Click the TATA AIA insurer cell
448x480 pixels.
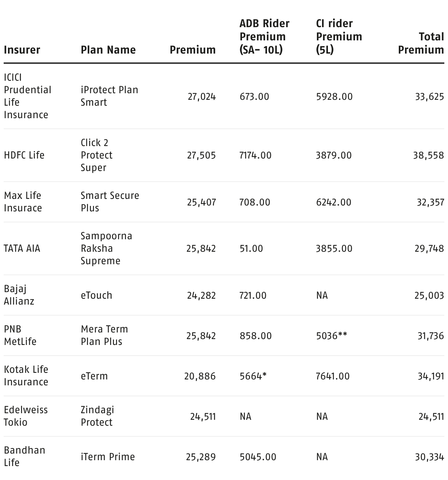[x=22, y=248]
